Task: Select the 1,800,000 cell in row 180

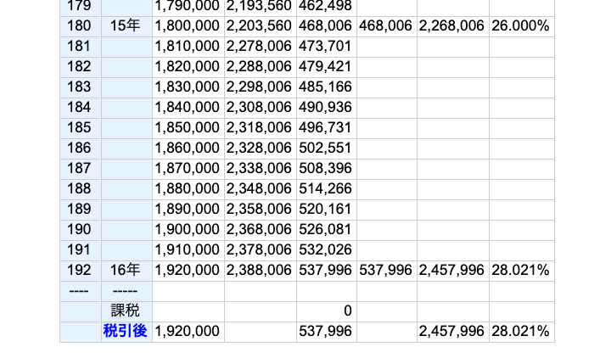Action: click(x=187, y=26)
